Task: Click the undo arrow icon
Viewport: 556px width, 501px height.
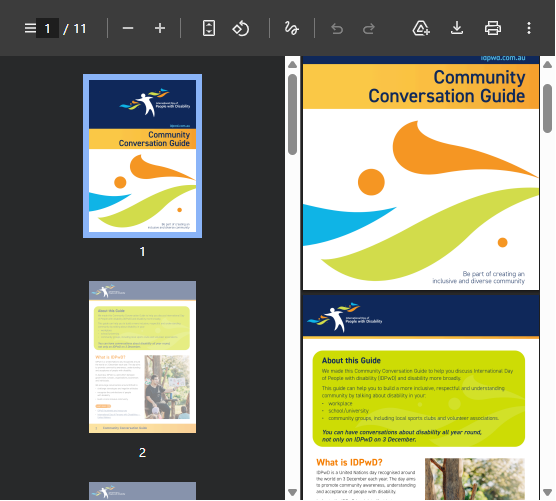Action: pos(337,28)
